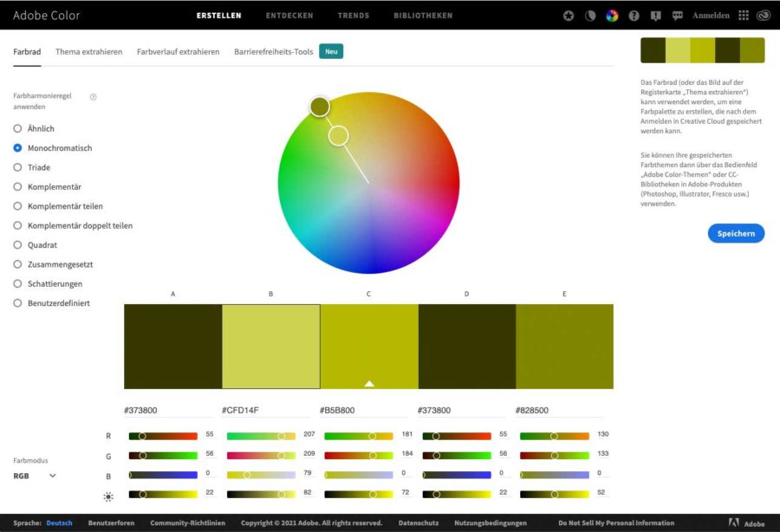Click the star badge icon in header
780x532 pixels.
568,16
